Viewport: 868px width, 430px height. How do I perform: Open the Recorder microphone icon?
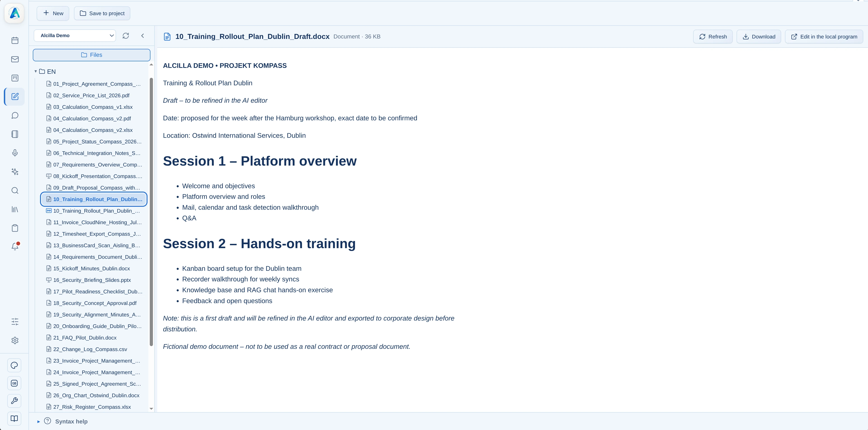click(15, 153)
